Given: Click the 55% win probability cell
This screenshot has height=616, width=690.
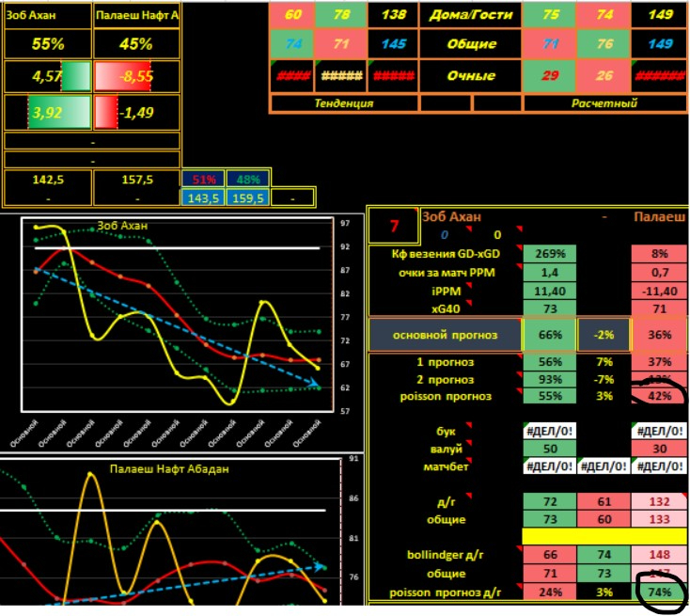Looking at the screenshot, I should point(47,43).
